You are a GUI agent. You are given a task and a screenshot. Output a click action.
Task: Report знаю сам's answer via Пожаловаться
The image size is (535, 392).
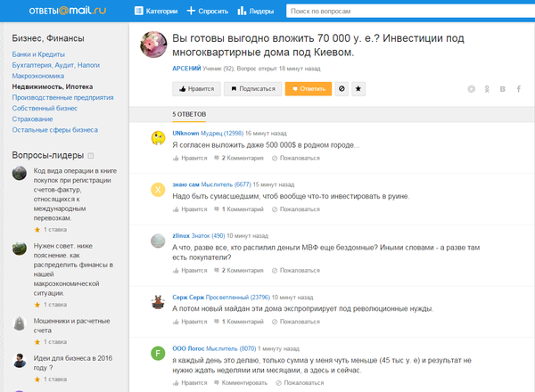296,209
